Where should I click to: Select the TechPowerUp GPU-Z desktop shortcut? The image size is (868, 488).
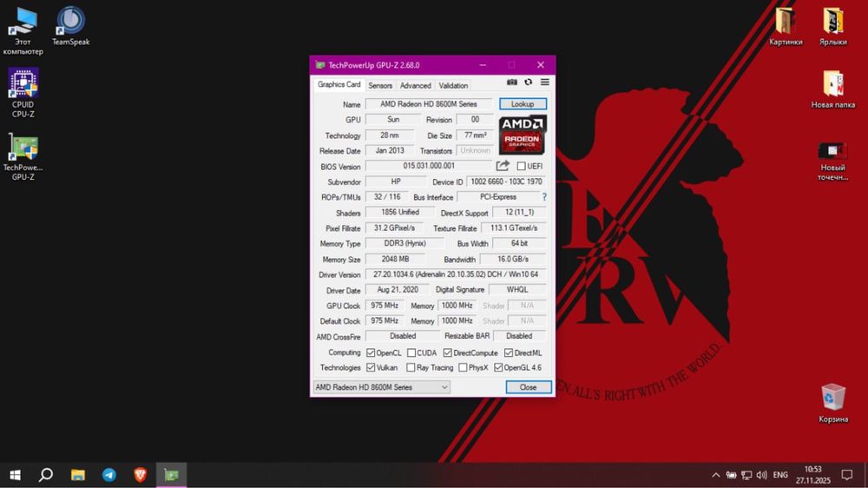[x=23, y=157]
